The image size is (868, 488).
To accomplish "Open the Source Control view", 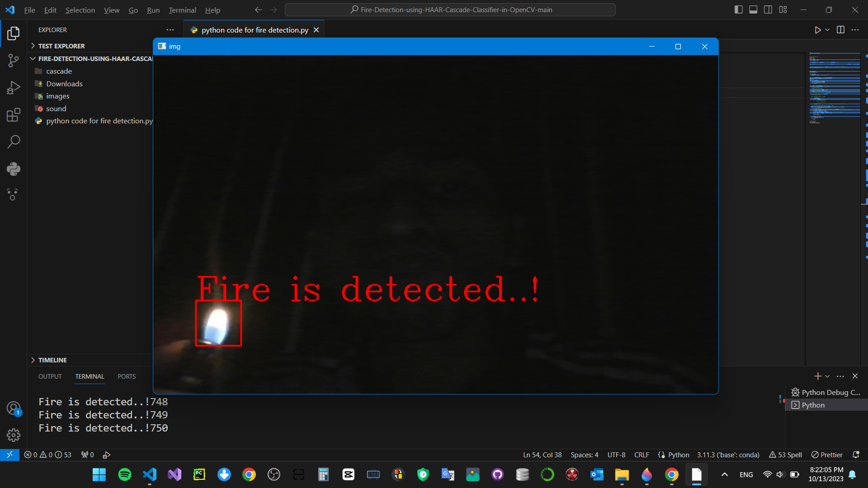I will 13,60.
